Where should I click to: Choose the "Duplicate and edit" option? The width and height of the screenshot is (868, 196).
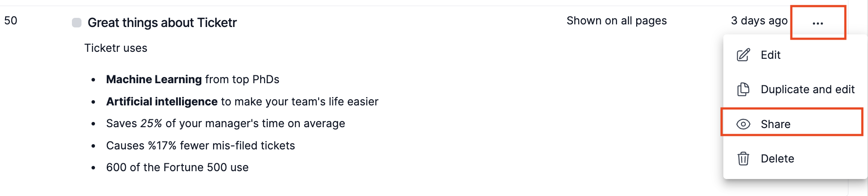click(807, 89)
